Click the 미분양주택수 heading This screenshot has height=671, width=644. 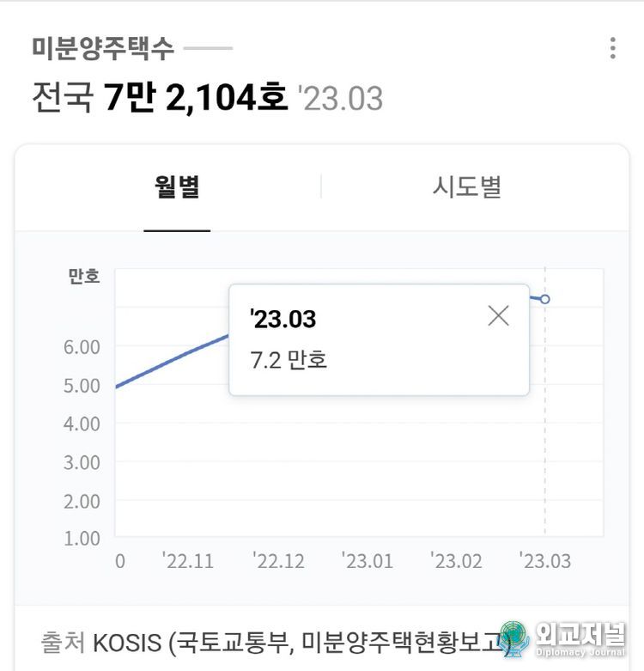tap(103, 47)
